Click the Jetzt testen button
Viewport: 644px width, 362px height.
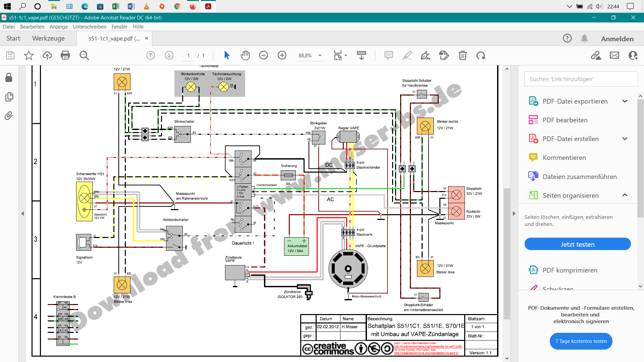click(577, 244)
